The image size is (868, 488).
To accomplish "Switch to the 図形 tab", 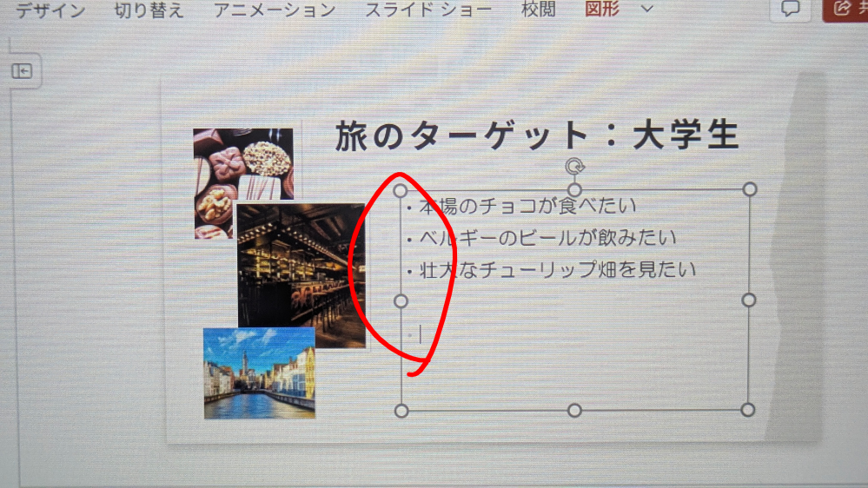I will [602, 9].
